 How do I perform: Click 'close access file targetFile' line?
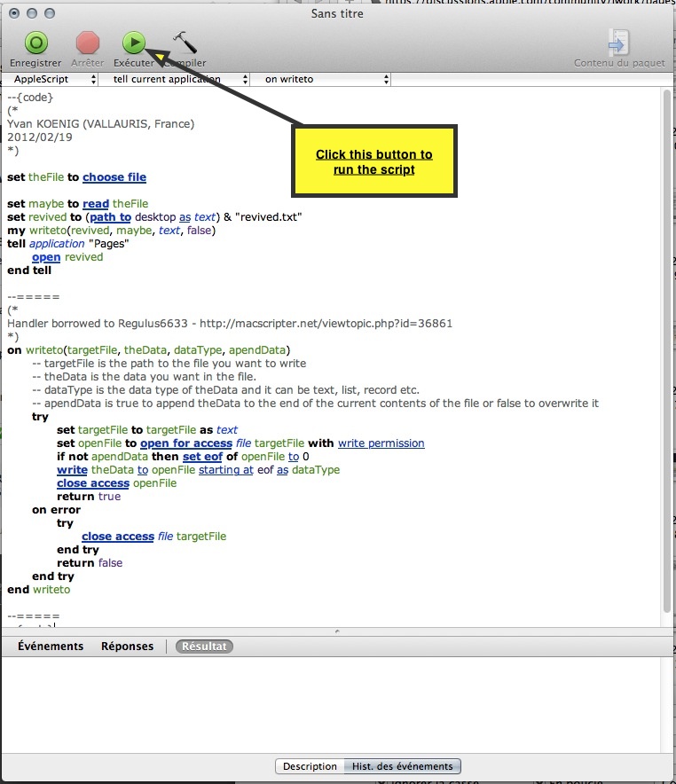tap(154, 537)
